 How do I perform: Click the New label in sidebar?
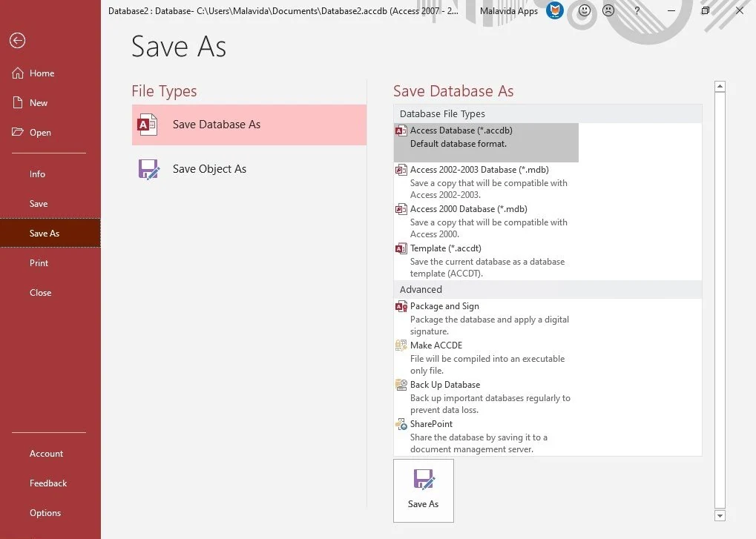tap(39, 102)
